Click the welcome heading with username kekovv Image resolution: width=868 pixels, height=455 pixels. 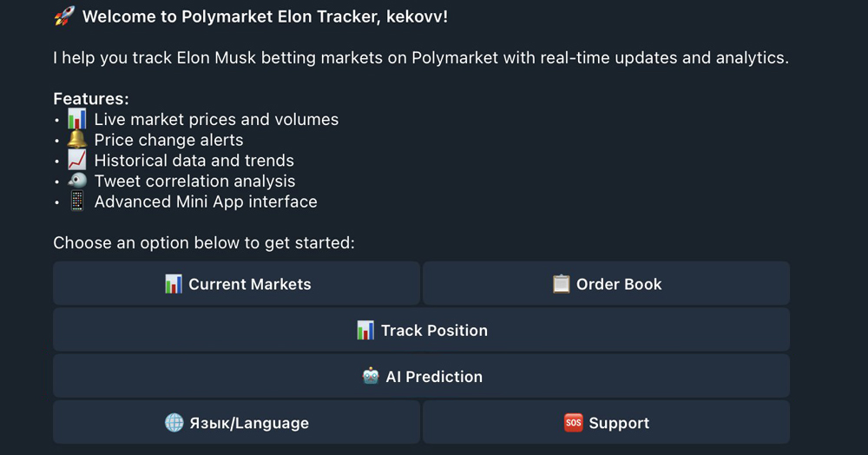pyautogui.click(x=265, y=16)
